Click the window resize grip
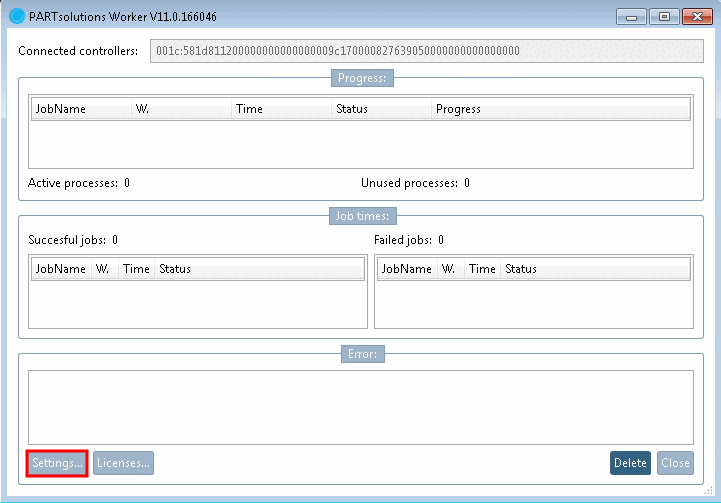The width and height of the screenshot is (721, 503). 708,492
